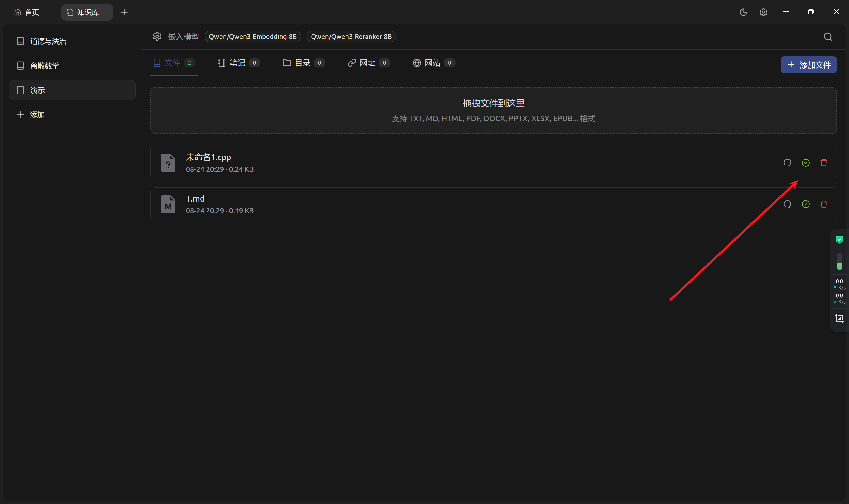Open the search in knowledge base
This screenshot has width=849, height=504.
(x=828, y=37)
